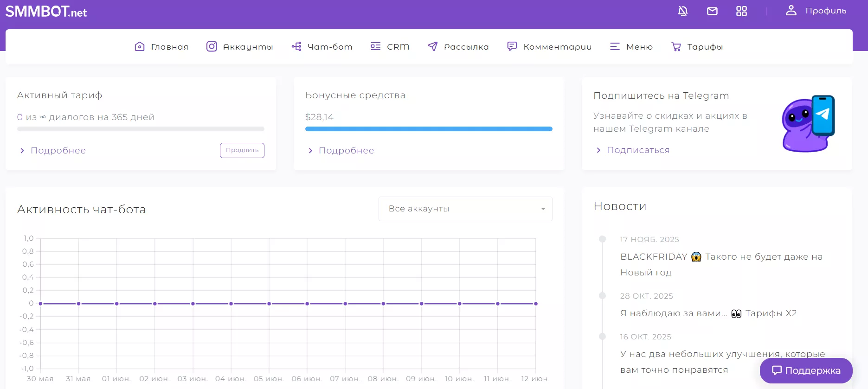Screen dimensions: 868x389
Task: Click the '0 из ∞ диалогов на 365 дней' text
Action: pos(86,117)
